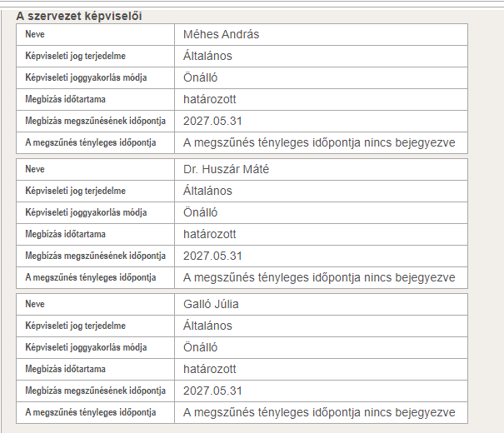Click 'Neve' label beside Dr. Huszár Máté
The width and height of the screenshot is (504, 433).
point(35,169)
